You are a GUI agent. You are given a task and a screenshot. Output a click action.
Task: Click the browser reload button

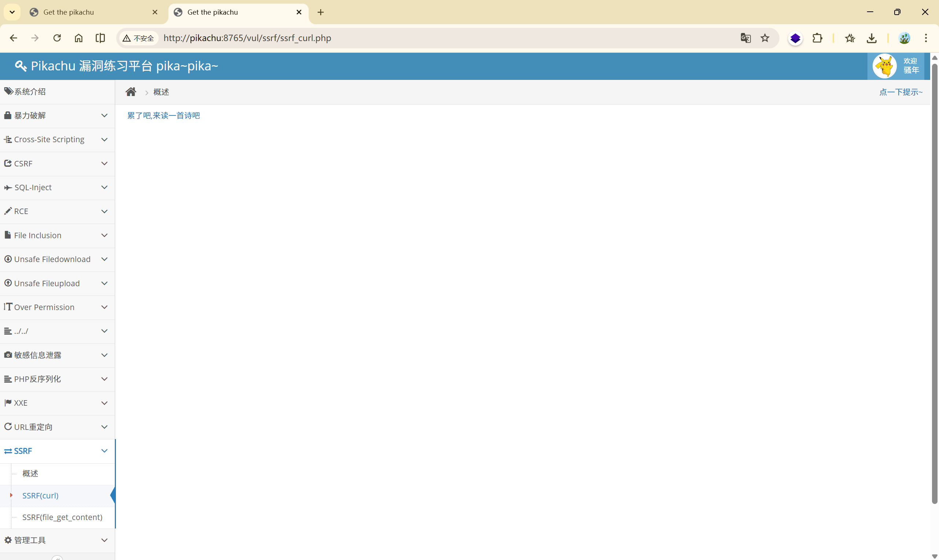[x=57, y=38]
